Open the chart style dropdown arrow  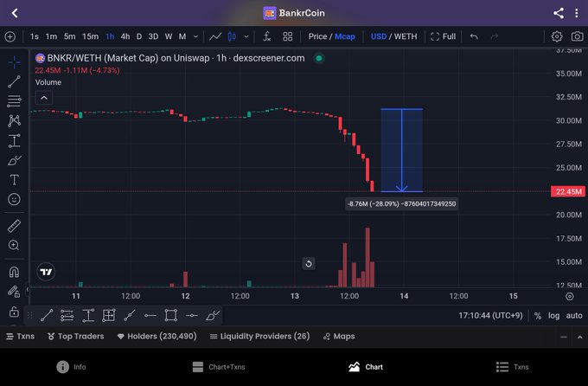(246, 36)
